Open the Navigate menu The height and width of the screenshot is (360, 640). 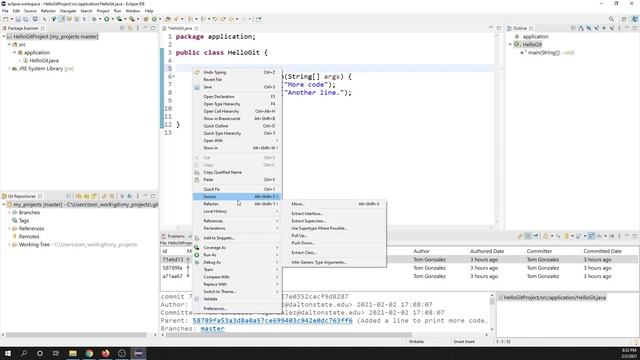click(x=68, y=11)
